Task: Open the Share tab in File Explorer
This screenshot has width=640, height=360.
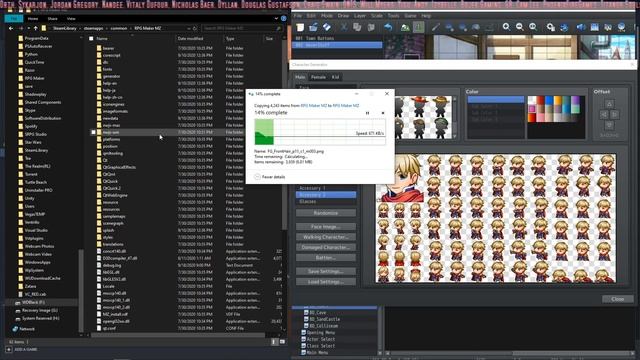Action: 52,18
